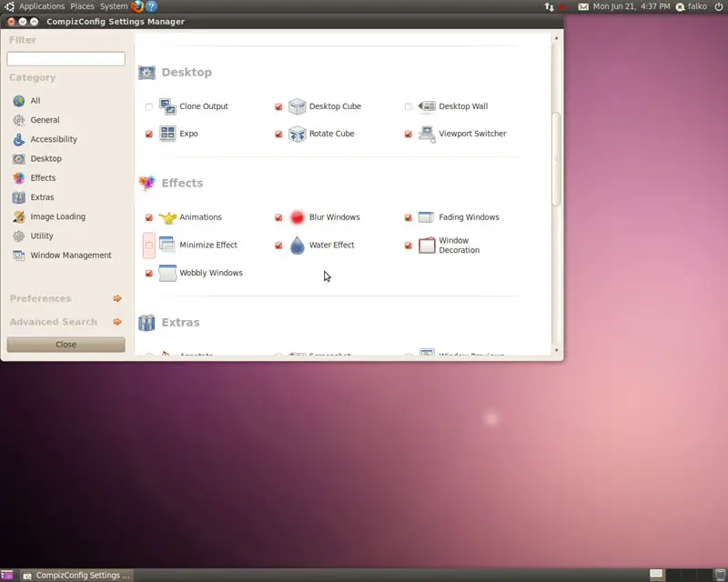Toggle the Wobbly Windows checkbox
Screen dimensions: 728x582
149,274
